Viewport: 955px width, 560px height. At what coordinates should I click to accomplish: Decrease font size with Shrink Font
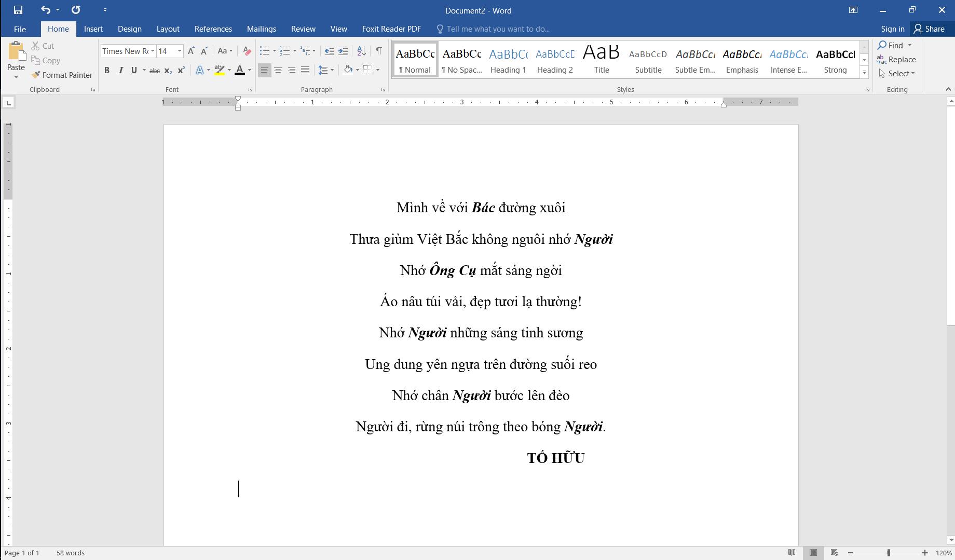204,51
